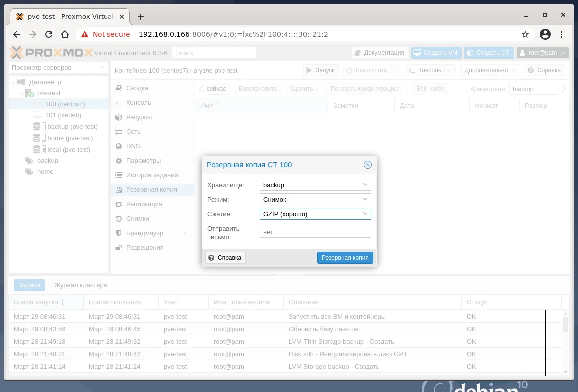Close the backup dialog with X icon

click(367, 165)
